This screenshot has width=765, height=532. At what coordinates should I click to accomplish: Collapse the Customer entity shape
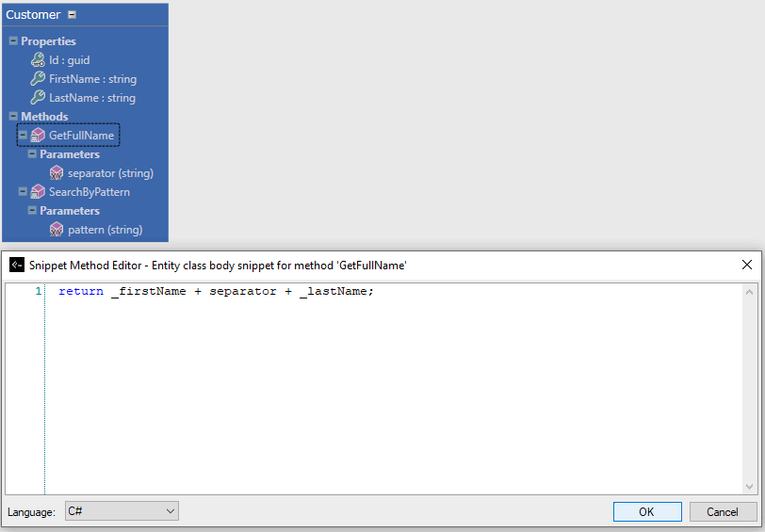73,15
